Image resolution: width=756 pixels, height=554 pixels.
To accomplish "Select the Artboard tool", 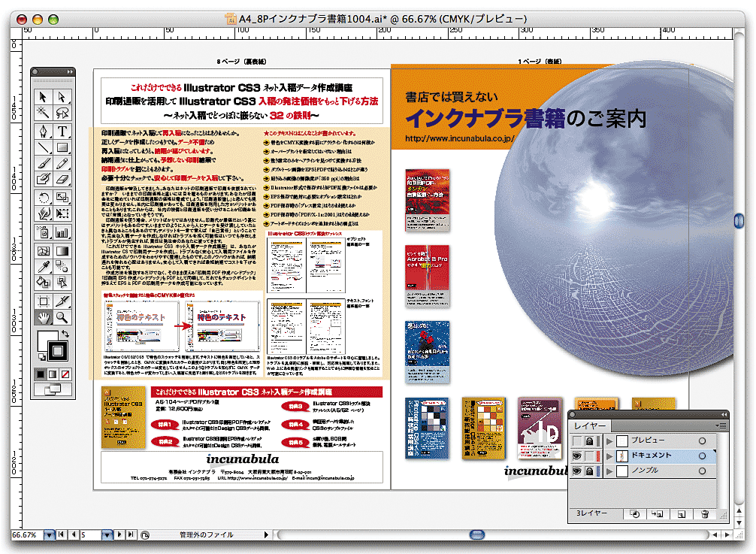I will point(44,301).
